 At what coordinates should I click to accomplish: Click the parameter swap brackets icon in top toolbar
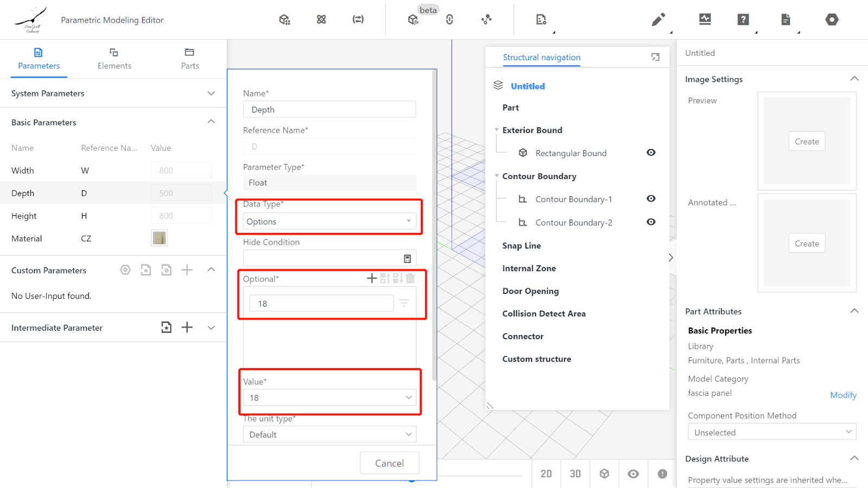coord(358,20)
